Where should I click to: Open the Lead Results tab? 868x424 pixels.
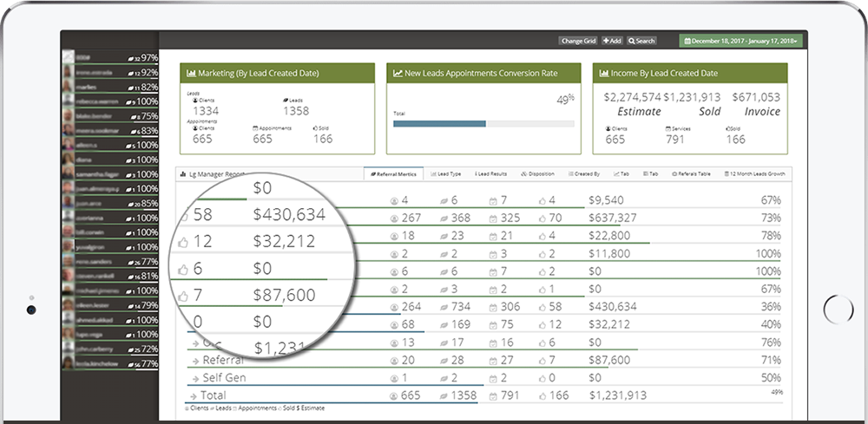pos(491,174)
